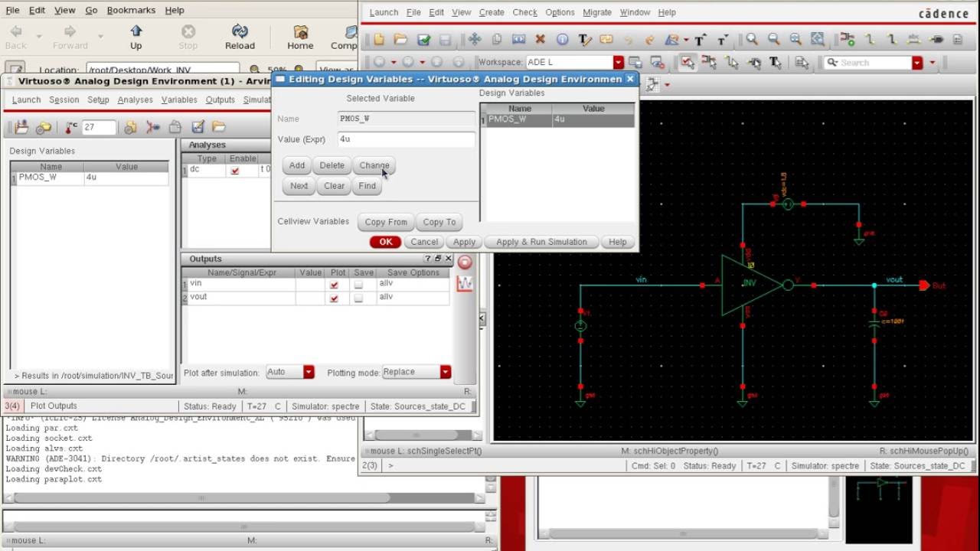Viewport: 980px width, 551px height.
Task: Toggle Enable checkbox for dc analysis
Action: (x=235, y=170)
